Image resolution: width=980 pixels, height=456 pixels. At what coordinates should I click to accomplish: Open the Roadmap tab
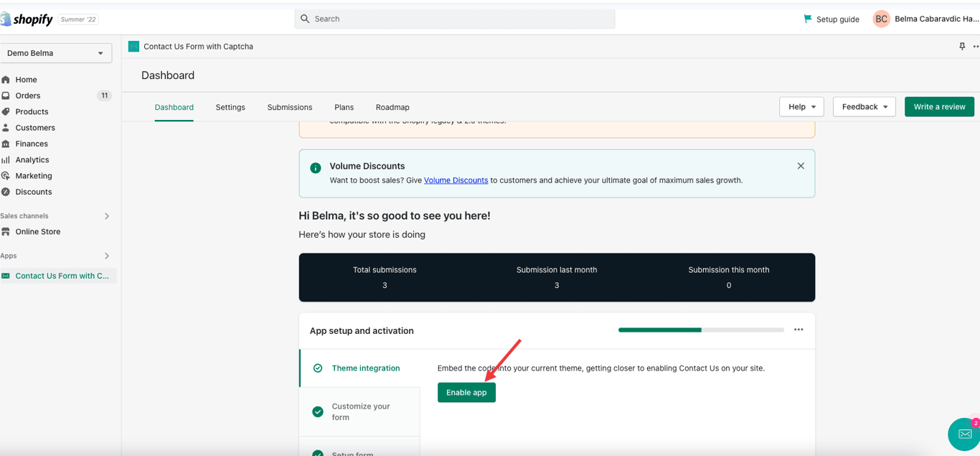coord(392,107)
